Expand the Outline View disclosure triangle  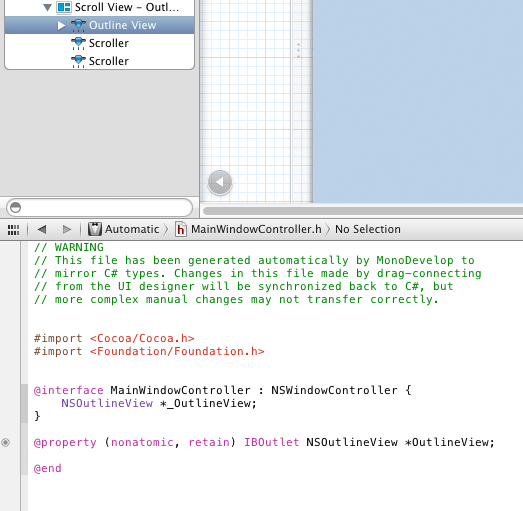(61, 25)
